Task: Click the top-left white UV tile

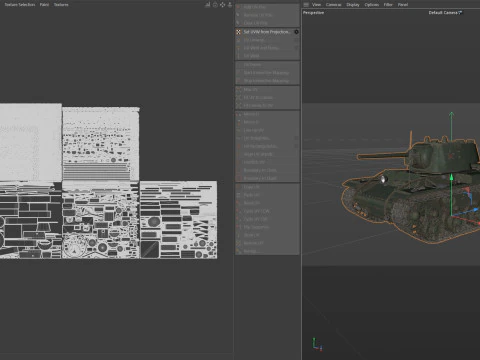Action: [31, 142]
